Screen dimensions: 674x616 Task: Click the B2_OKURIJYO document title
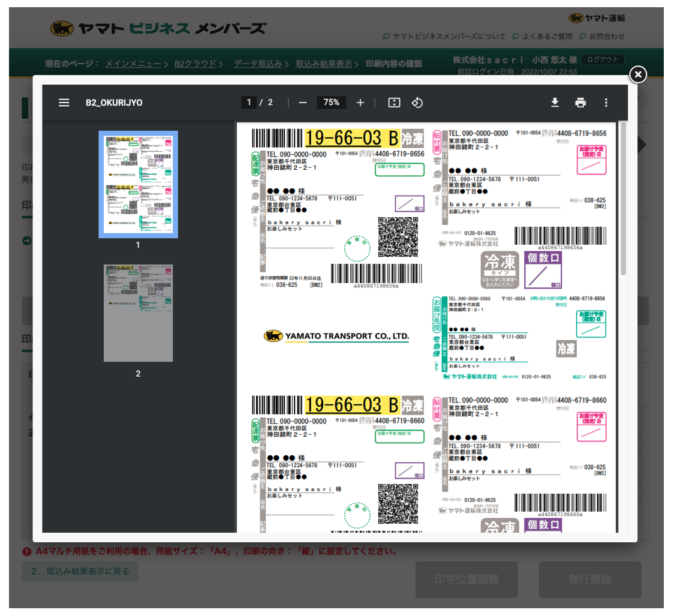coord(114,103)
